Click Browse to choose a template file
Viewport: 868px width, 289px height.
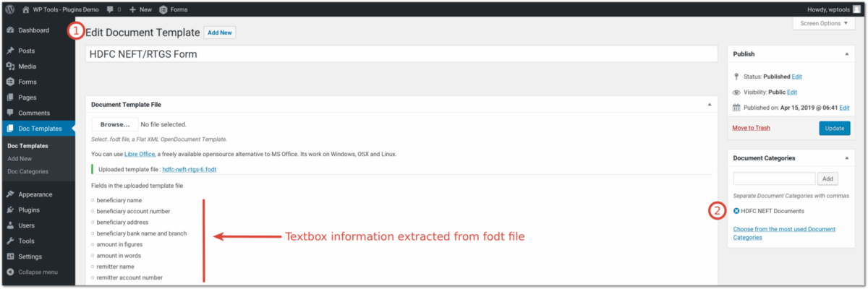point(114,124)
